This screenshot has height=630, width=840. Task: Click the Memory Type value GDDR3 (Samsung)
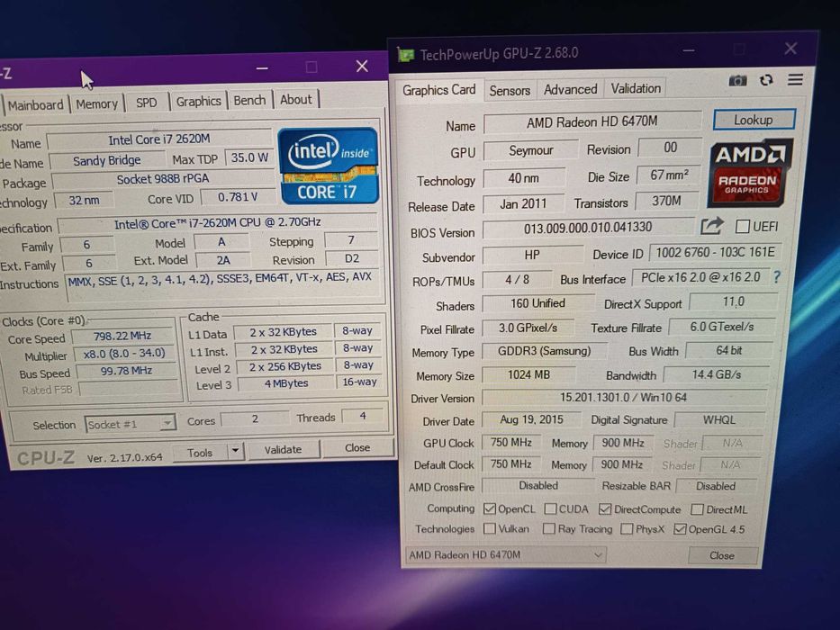(545, 351)
